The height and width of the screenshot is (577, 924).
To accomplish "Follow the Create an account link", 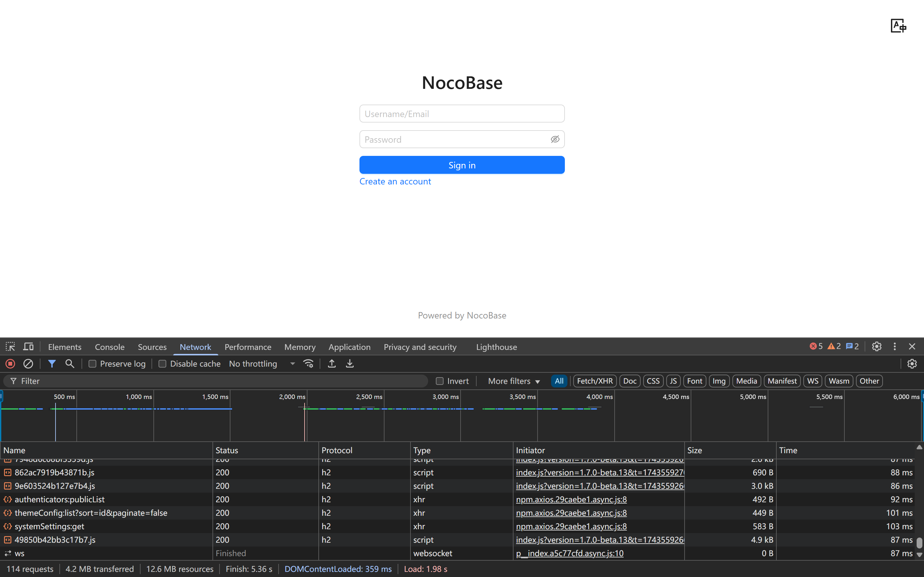I will pos(395,181).
